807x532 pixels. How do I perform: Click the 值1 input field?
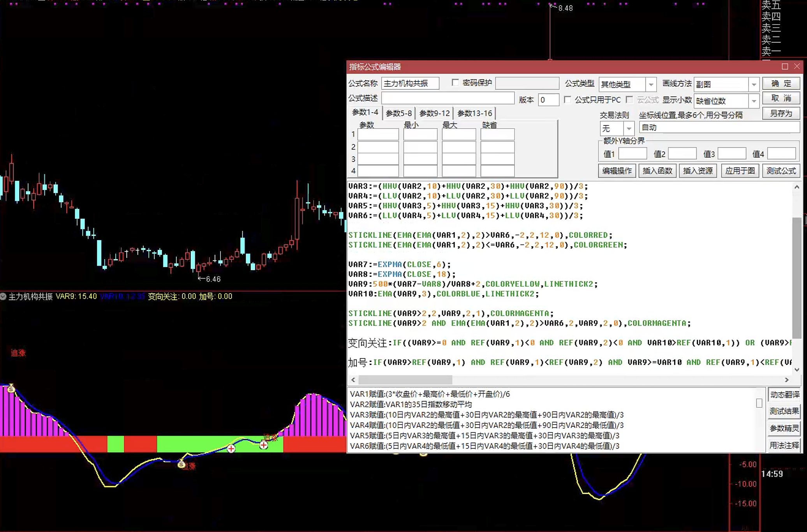coord(633,153)
